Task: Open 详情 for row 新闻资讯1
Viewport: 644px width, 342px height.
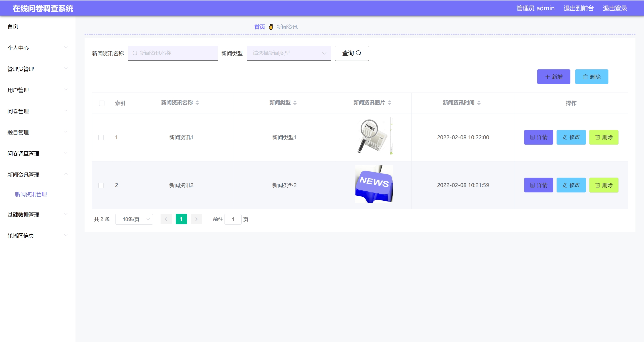Action: [x=539, y=137]
